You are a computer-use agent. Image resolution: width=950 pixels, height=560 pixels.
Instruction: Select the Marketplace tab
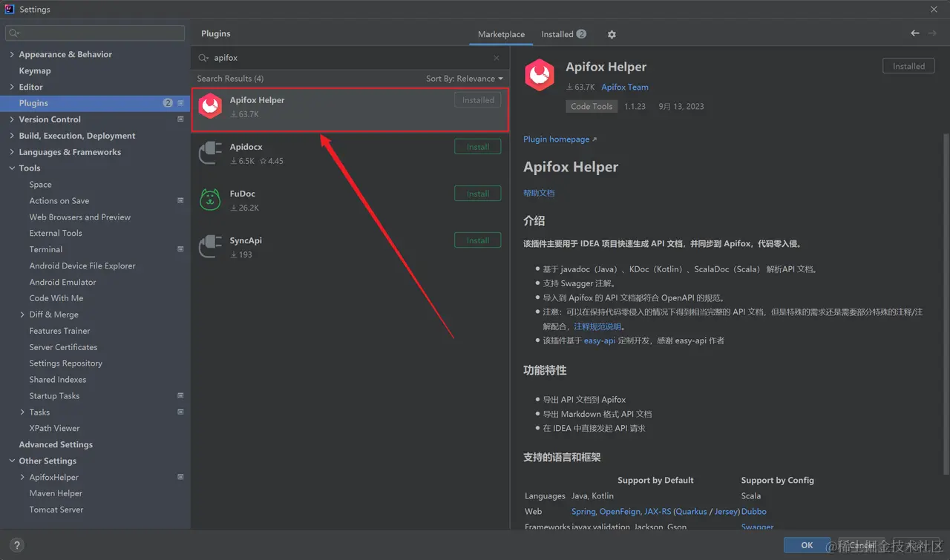tap(501, 34)
